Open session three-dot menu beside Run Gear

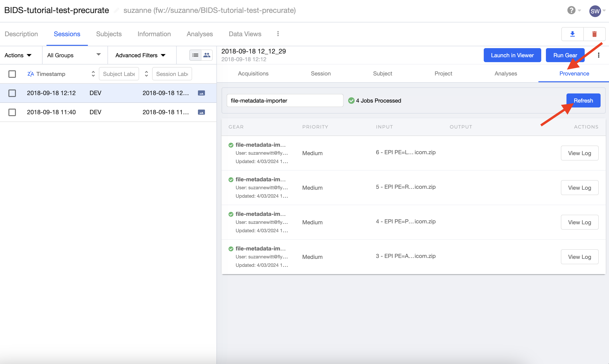click(598, 55)
